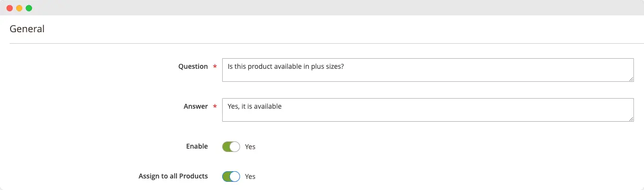This screenshot has width=644, height=190.
Task: Click the General section heading
Action: point(27,29)
